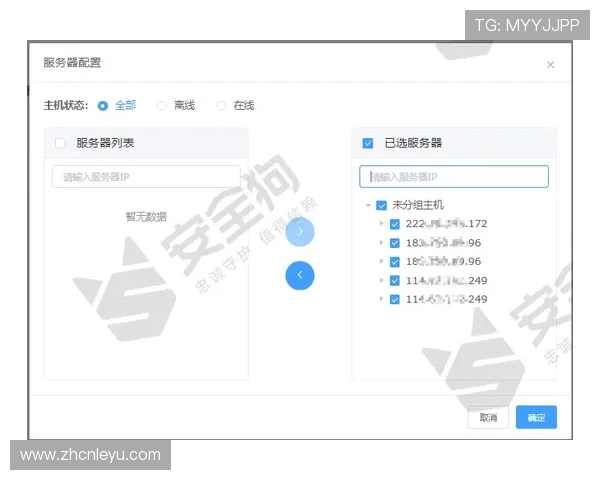600x480 pixels.
Task: Click the 暂无数据 empty list text
Action: click(x=146, y=217)
